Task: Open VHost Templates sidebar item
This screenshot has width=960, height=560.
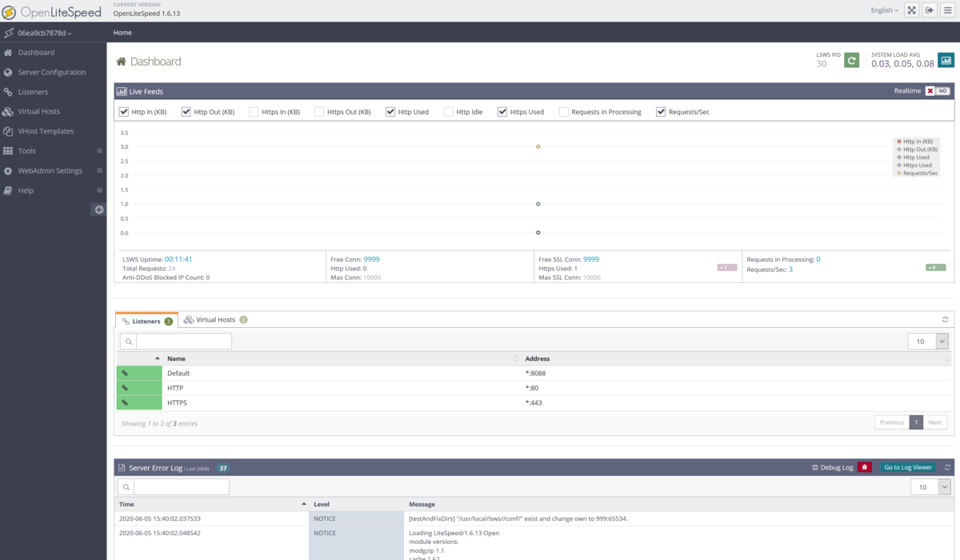Action: coord(46,131)
